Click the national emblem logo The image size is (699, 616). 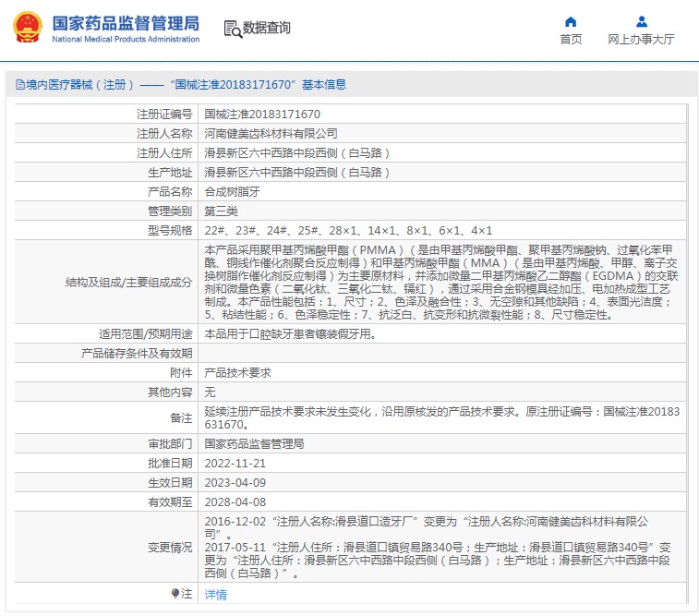[x=28, y=27]
